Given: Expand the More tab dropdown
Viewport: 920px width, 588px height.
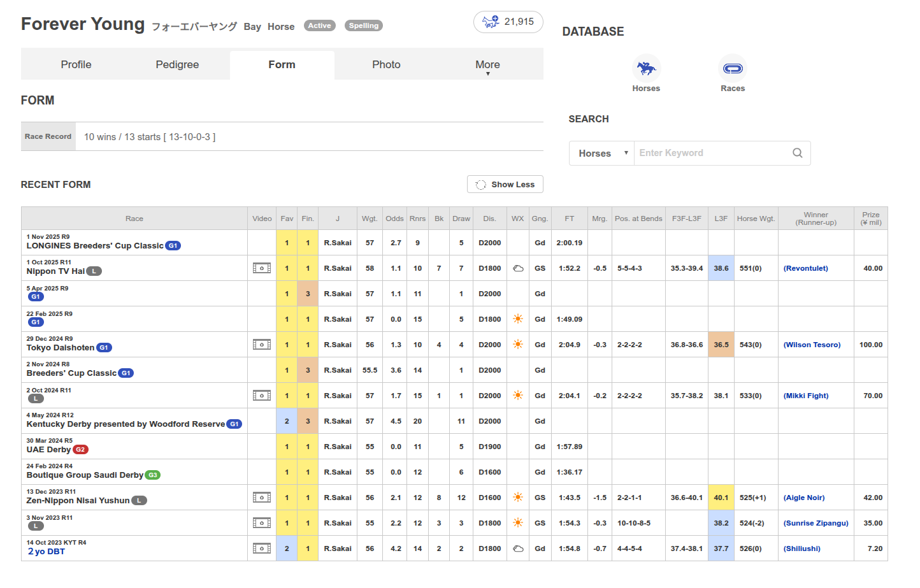Looking at the screenshot, I should point(488,65).
